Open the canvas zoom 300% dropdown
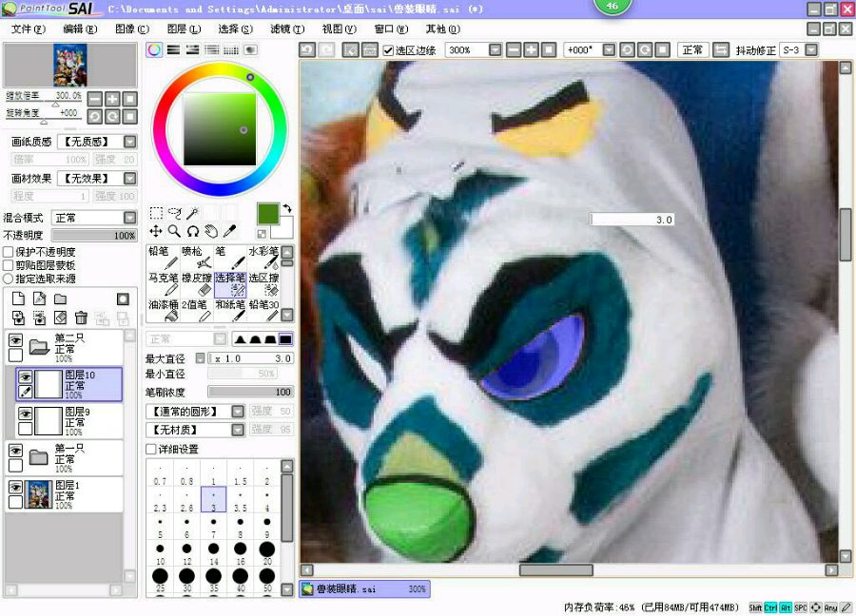 [x=495, y=49]
